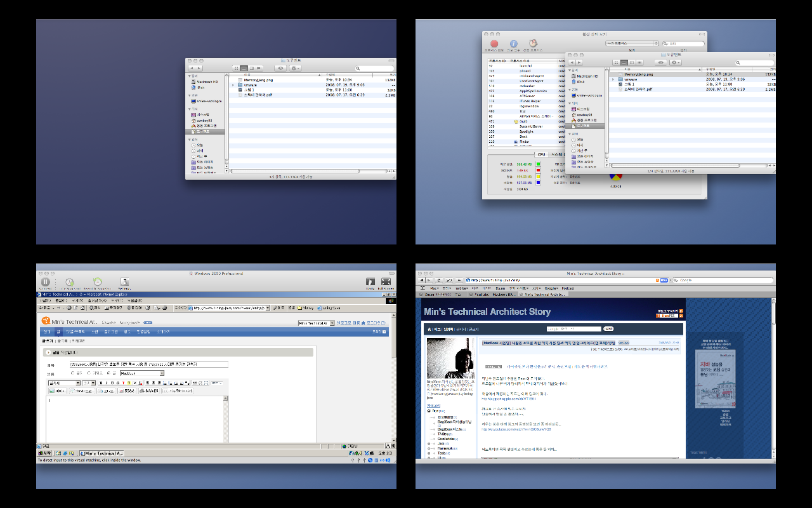Click Windows Start button in VMware
Viewport: 812px width, 508px height.
pos(44,453)
